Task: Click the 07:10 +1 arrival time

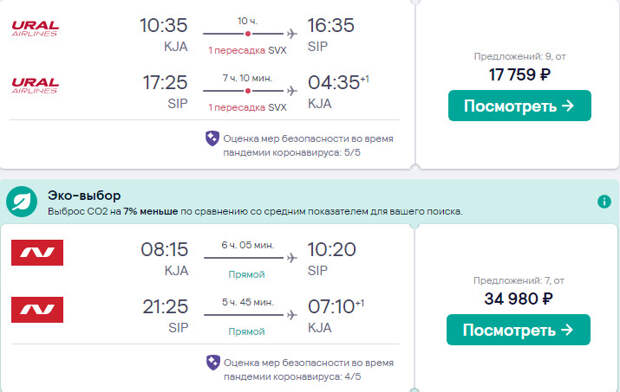Action: pyautogui.click(x=336, y=307)
